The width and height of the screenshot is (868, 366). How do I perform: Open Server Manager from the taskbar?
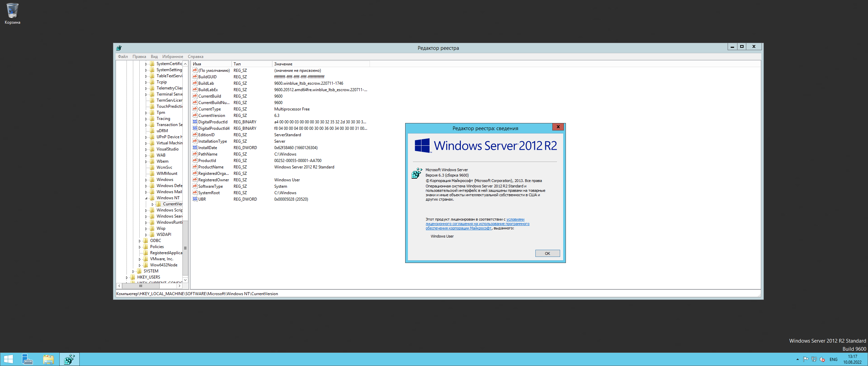tap(27, 359)
